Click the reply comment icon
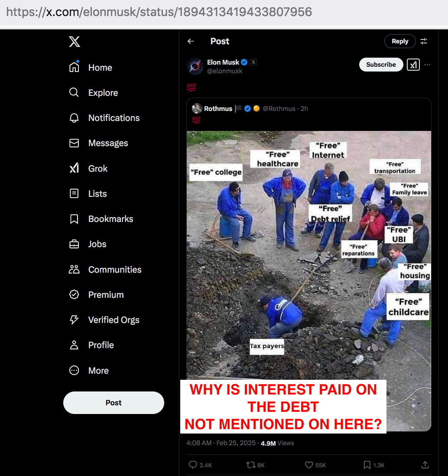 pyautogui.click(x=193, y=465)
